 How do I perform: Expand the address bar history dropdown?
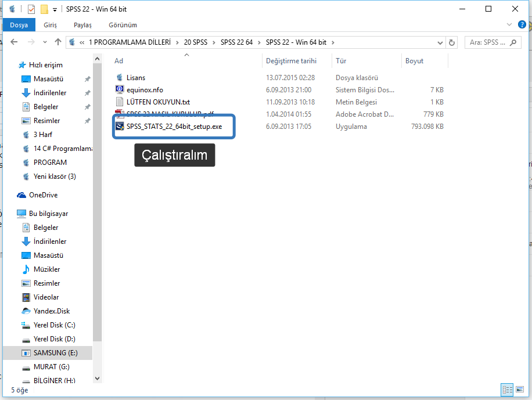click(440, 43)
